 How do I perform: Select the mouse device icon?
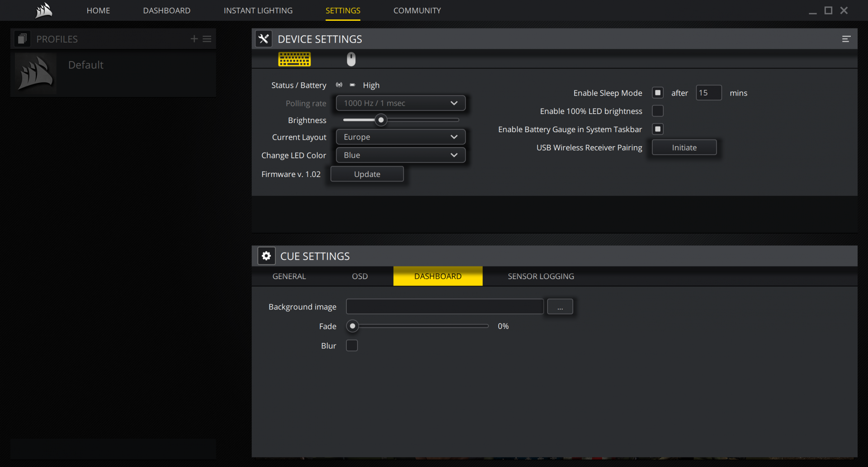[351, 59]
